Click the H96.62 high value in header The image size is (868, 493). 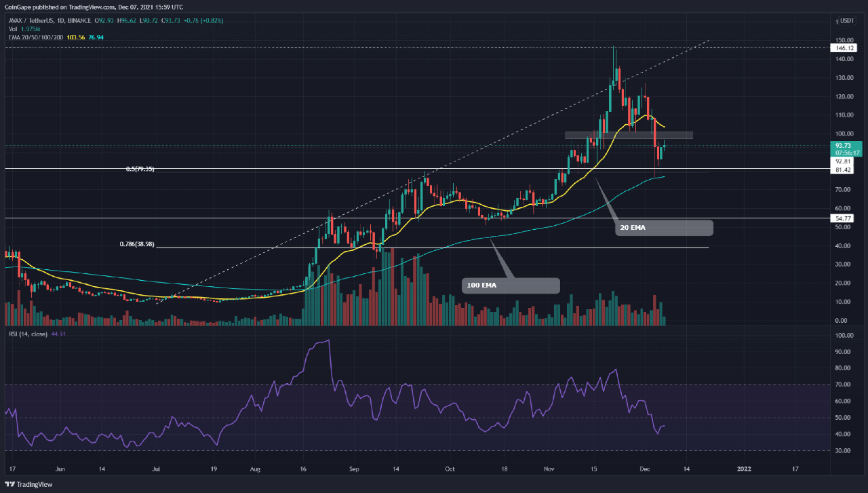coord(127,20)
